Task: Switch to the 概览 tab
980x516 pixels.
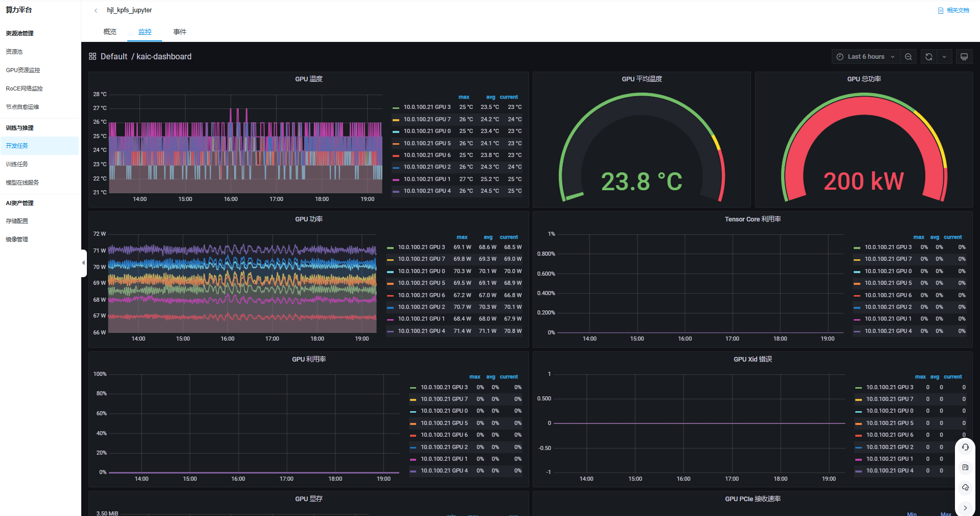Action: pyautogui.click(x=110, y=32)
